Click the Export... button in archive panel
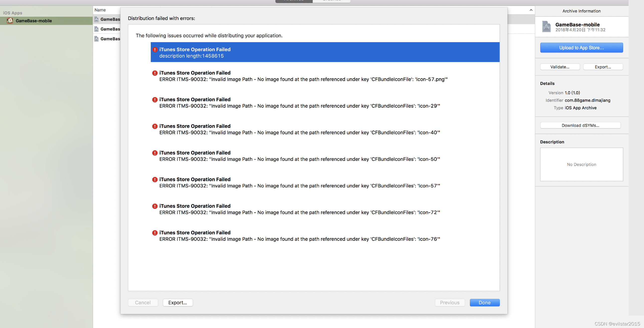Image resolution: width=644 pixels, height=328 pixels. click(602, 67)
